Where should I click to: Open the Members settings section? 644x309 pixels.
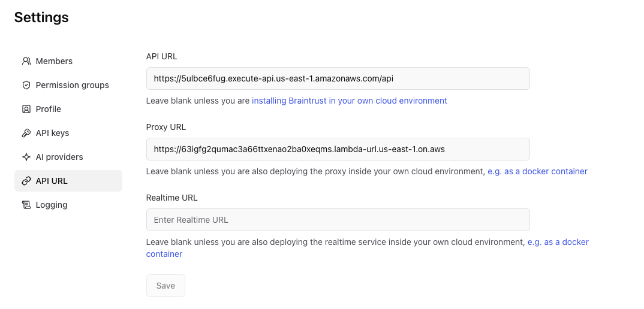pyautogui.click(x=68, y=61)
